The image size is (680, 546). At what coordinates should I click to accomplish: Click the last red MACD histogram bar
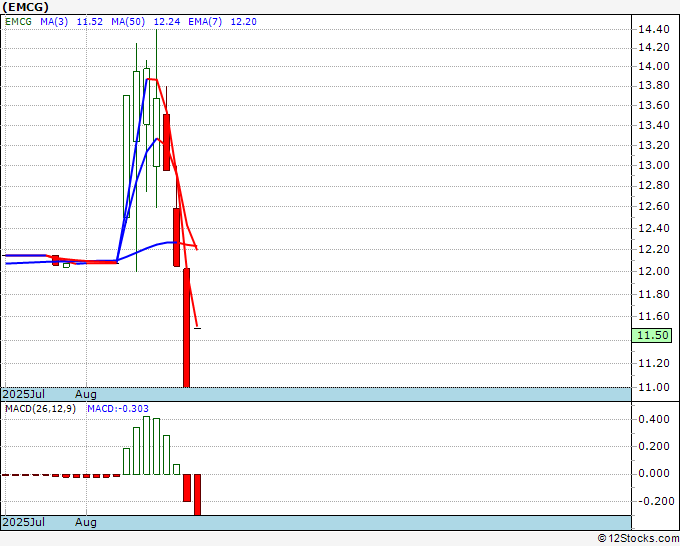tap(197, 495)
